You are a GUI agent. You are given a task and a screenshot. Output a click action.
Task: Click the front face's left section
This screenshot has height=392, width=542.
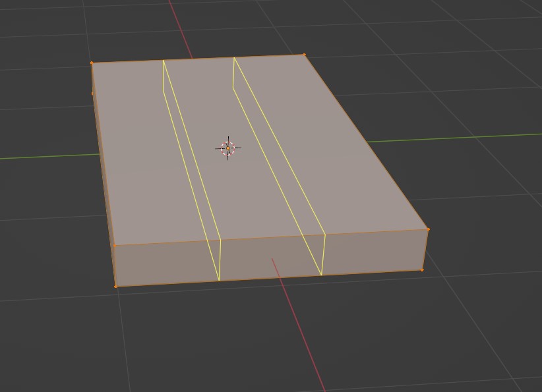coord(166,262)
